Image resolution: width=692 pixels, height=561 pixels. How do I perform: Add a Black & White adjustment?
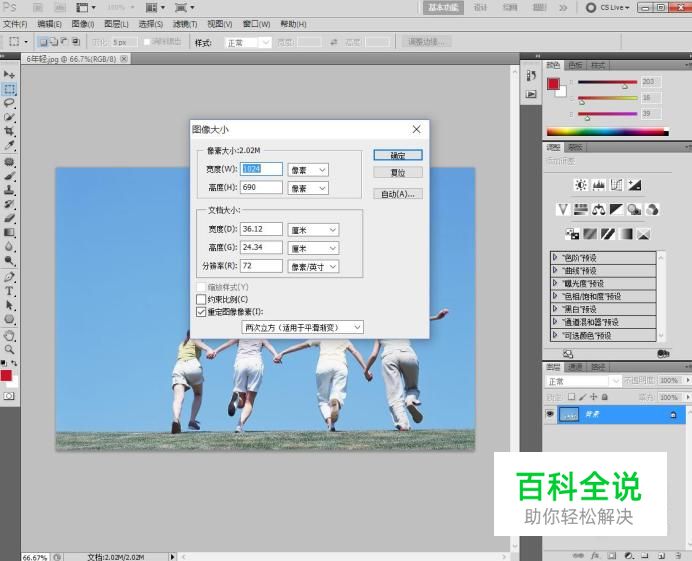point(616,209)
